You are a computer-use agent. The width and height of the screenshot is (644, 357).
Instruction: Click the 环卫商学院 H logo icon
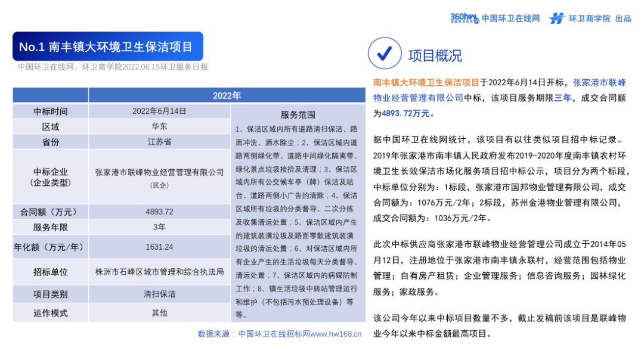point(557,18)
